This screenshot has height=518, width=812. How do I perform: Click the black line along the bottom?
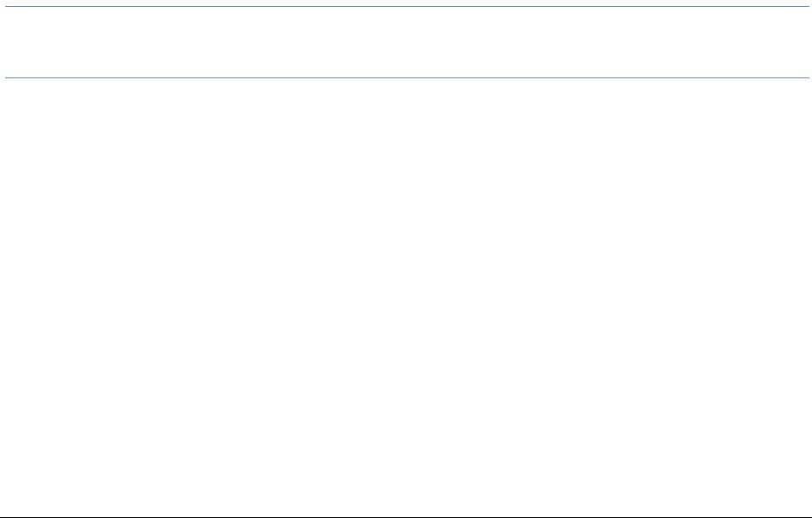[406, 516]
